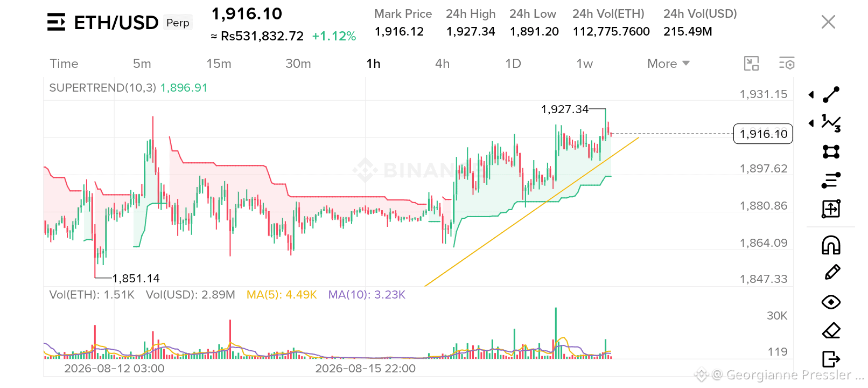Click the 1,851.14 low price marker
868x388 pixels.
(x=136, y=279)
